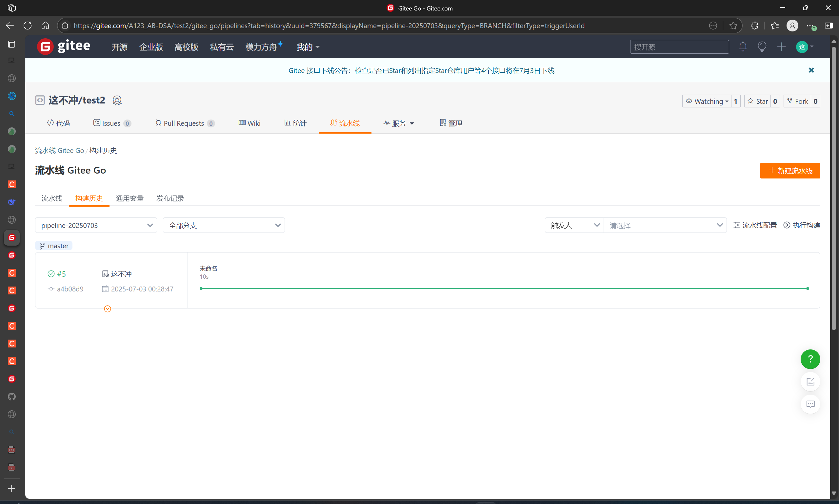Viewport: 839px width, 504px height.
Task: Click the lightbulb icon in header
Action: point(762,47)
